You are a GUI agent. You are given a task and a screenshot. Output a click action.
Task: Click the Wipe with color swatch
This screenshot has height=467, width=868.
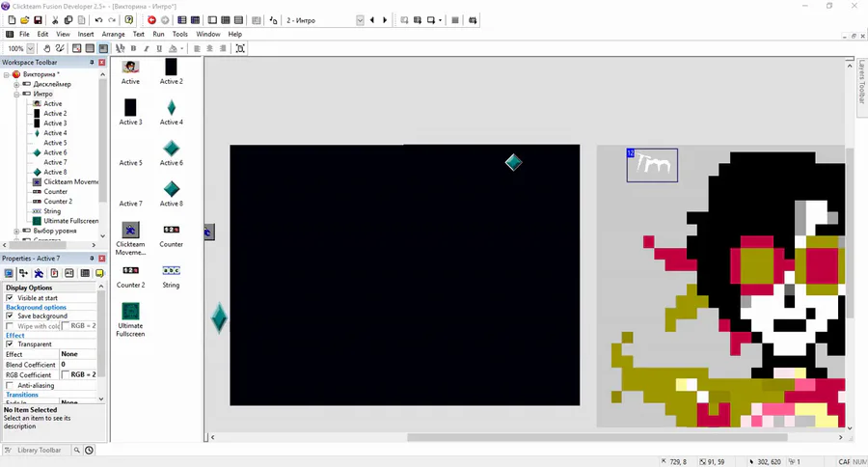pos(66,326)
